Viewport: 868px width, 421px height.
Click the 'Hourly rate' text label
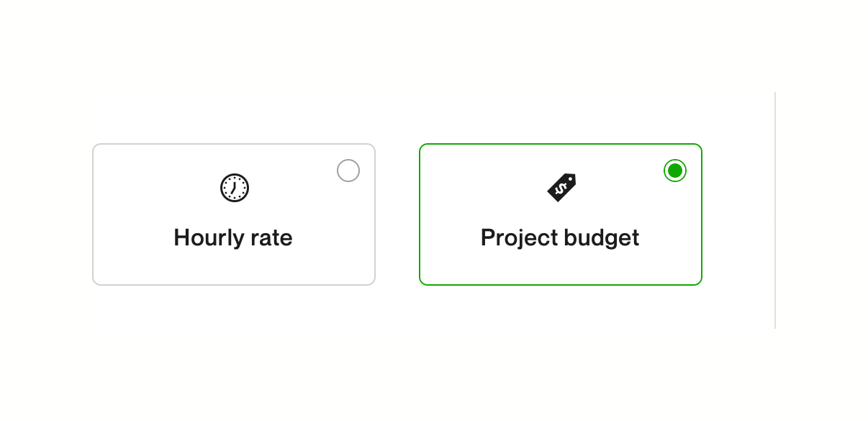pos(233,237)
